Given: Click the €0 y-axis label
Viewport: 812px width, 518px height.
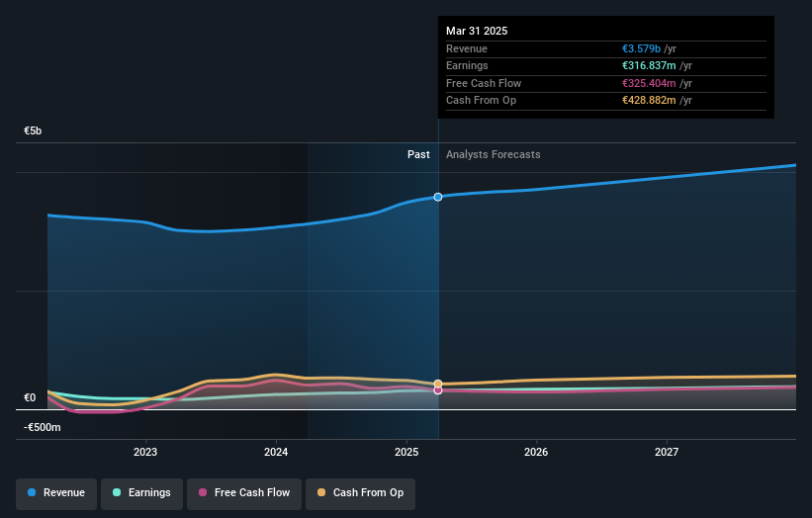Looking at the screenshot, I should click(x=30, y=398).
